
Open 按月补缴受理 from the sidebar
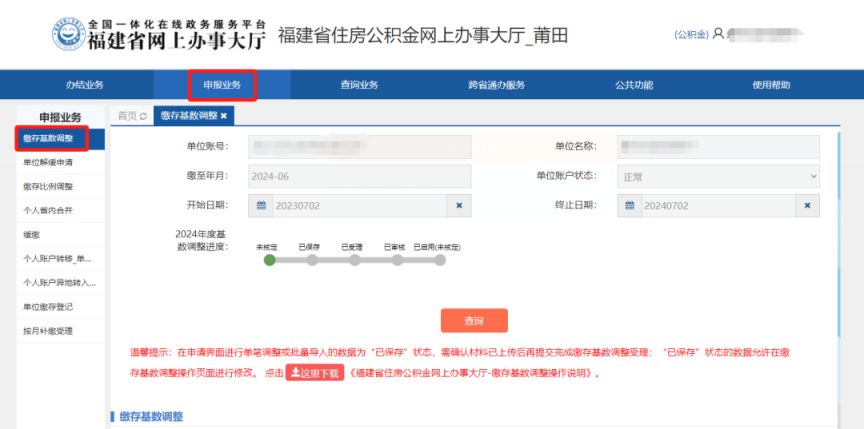point(48,331)
